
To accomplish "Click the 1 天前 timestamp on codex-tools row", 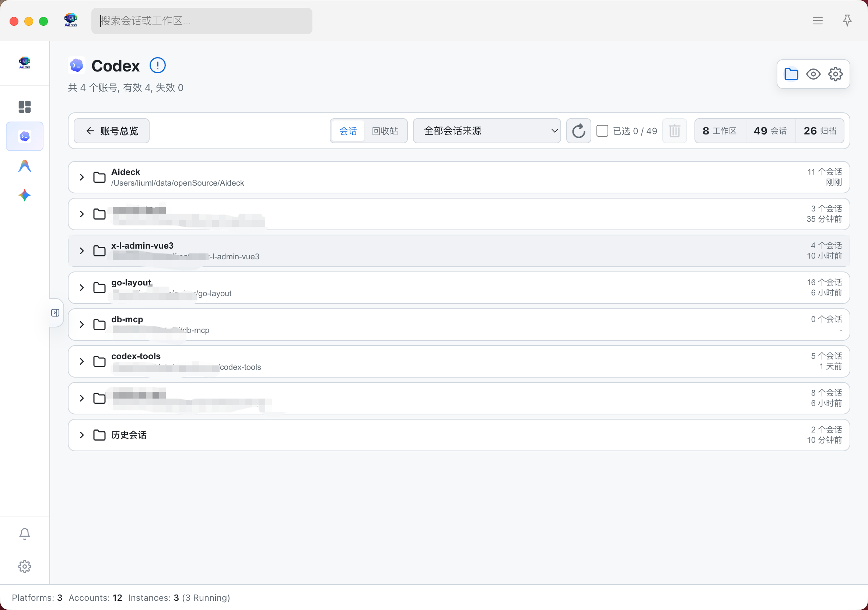I will tap(830, 367).
